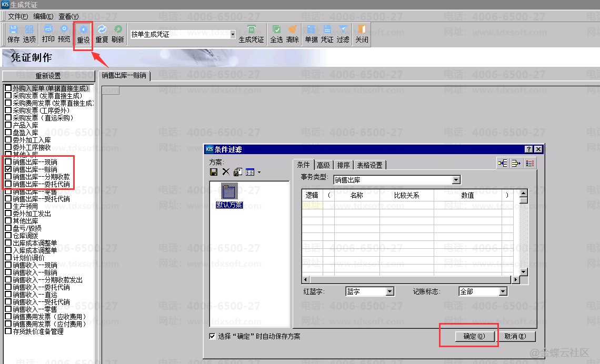Select all with the 全选 icon

(x=276, y=34)
